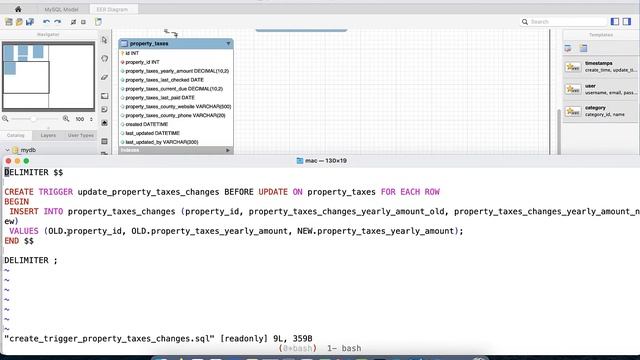The height and width of the screenshot is (360, 640).
Task: Open the Home tab icon
Action: (x=18, y=9)
